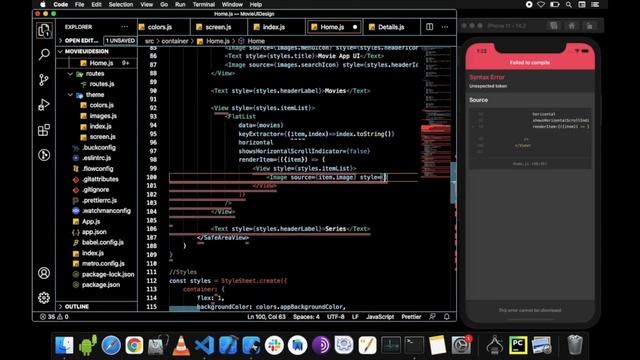This screenshot has width=640, height=360.
Task: Click Ln 100, Col 63 position indicator
Action: [266, 317]
